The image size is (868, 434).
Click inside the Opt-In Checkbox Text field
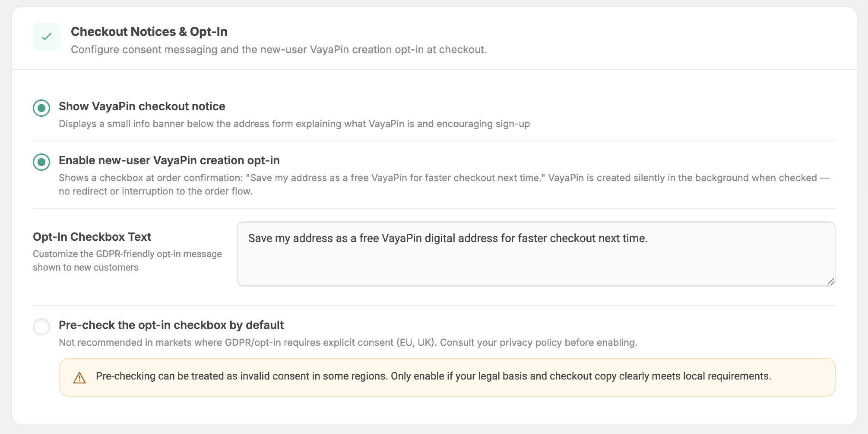[536, 254]
